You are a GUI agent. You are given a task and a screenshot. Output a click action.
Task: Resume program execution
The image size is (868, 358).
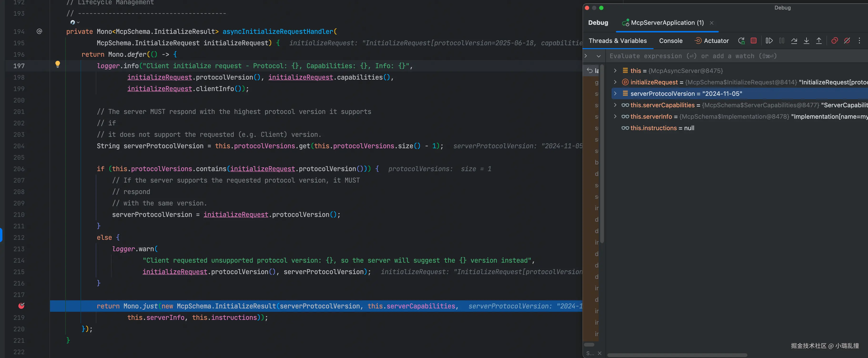769,41
